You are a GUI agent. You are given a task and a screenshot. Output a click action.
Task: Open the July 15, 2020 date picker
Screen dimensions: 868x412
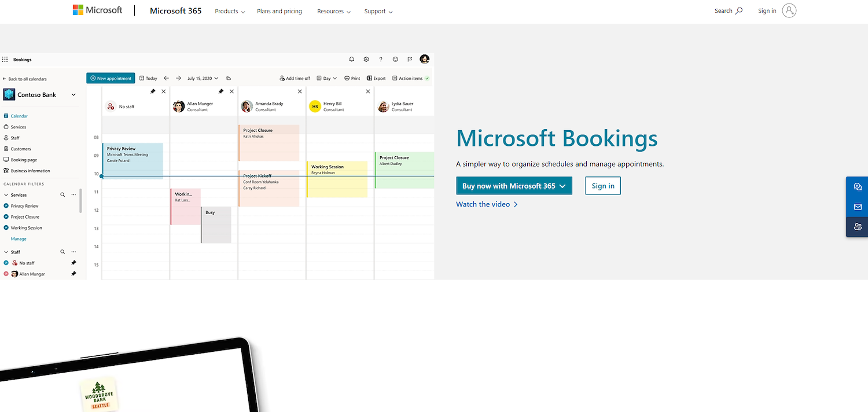click(203, 78)
